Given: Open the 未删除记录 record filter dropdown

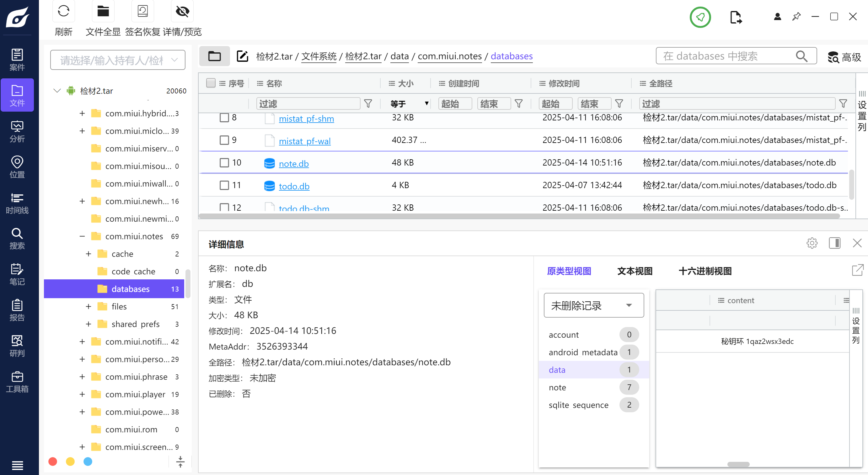Looking at the screenshot, I should (594, 305).
